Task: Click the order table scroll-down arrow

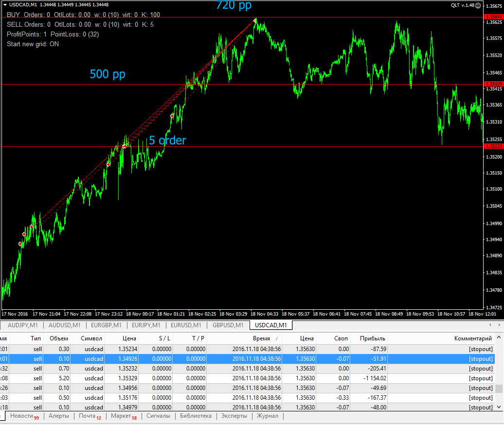Action: pyautogui.click(x=499, y=407)
